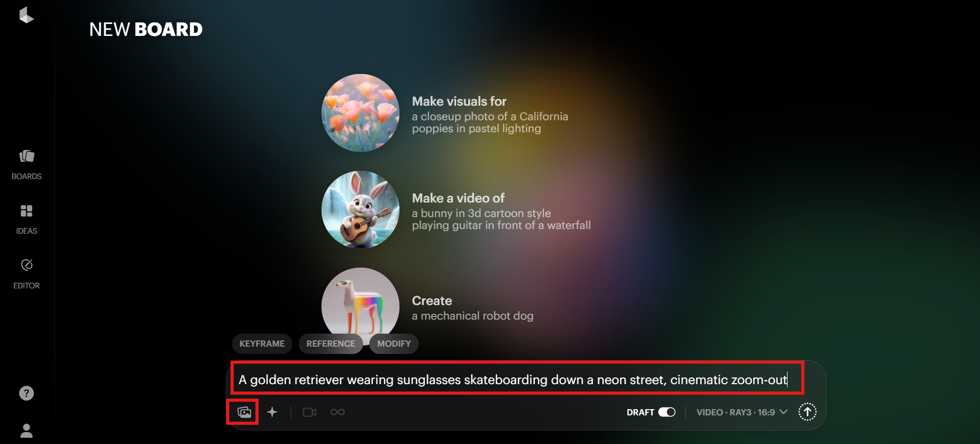The height and width of the screenshot is (444, 980).
Task: Submit the prompt with the arrow button
Action: (807, 412)
